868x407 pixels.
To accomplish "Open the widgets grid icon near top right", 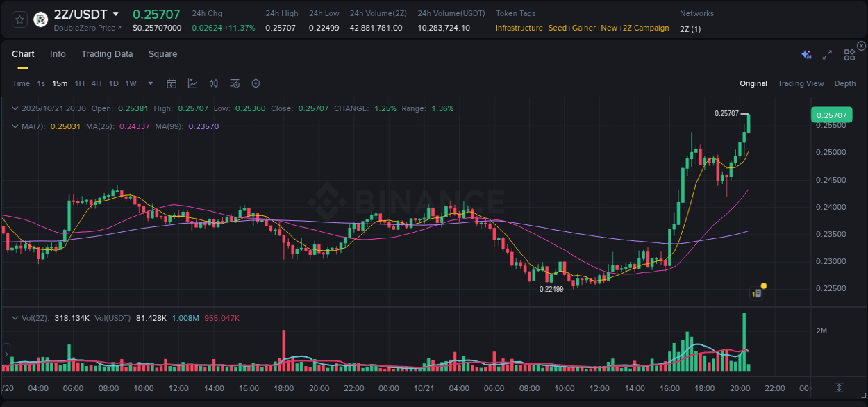I will [x=849, y=54].
